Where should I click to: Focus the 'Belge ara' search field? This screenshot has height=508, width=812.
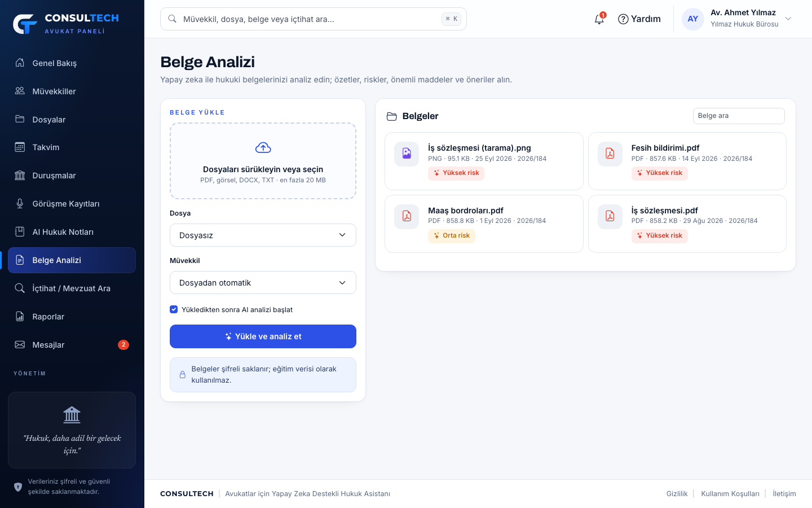click(739, 116)
